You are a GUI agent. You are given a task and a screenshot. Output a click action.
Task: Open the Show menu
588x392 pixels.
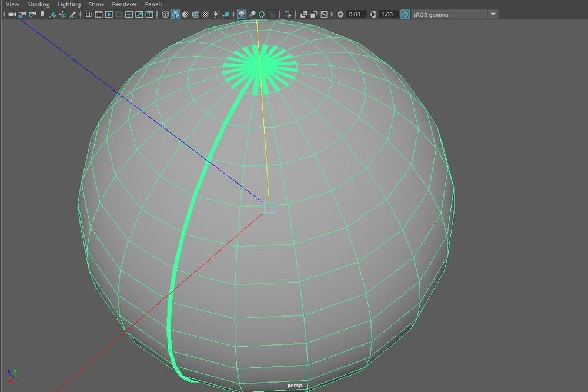click(96, 4)
